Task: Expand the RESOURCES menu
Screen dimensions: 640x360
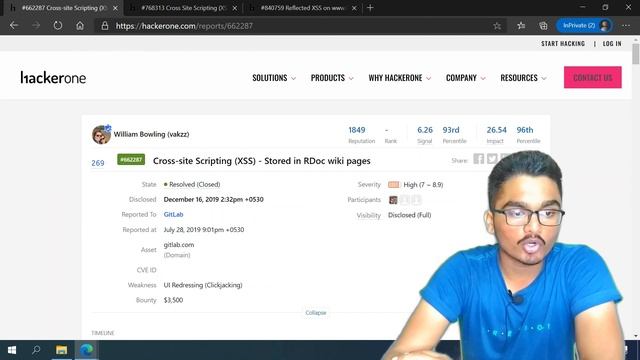Action: click(x=523, y=78)
